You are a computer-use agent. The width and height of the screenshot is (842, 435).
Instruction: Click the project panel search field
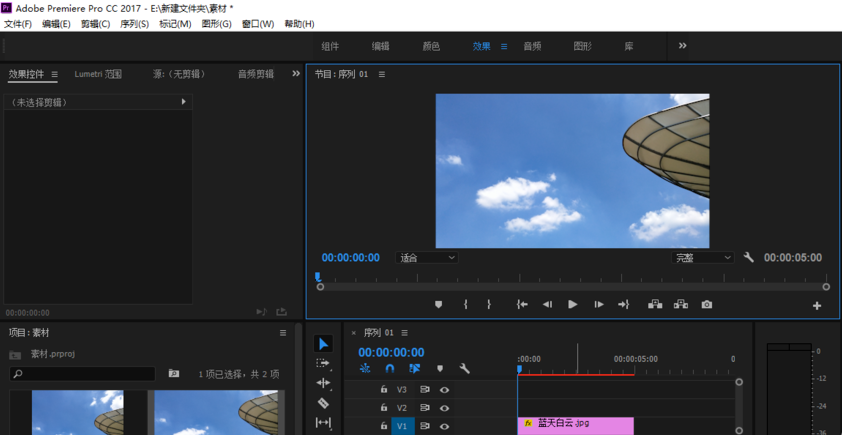(x=84, y=374)
